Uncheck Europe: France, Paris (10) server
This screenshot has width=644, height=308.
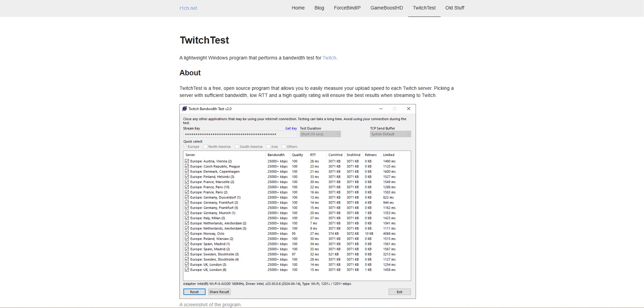coord(187,187)
